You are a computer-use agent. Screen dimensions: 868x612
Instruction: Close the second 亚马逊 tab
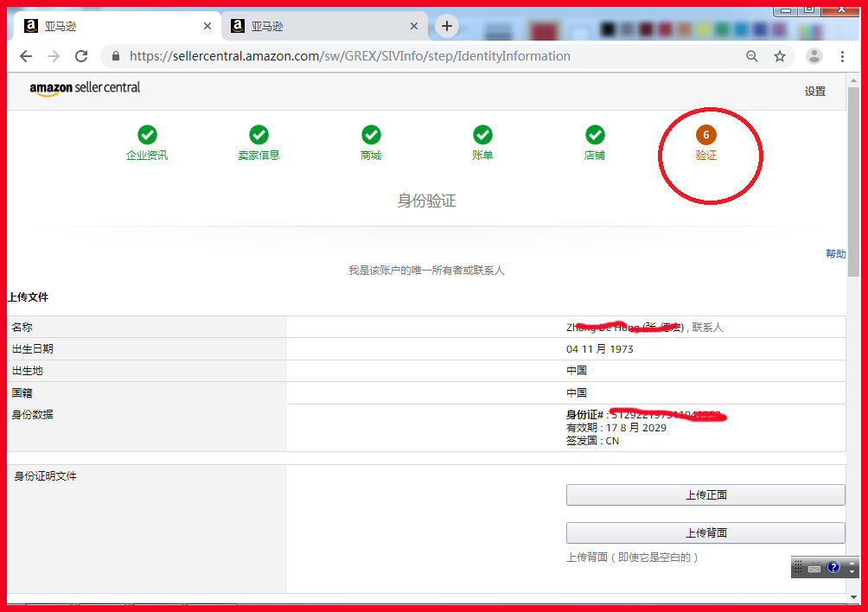click(x=414, y=26)
